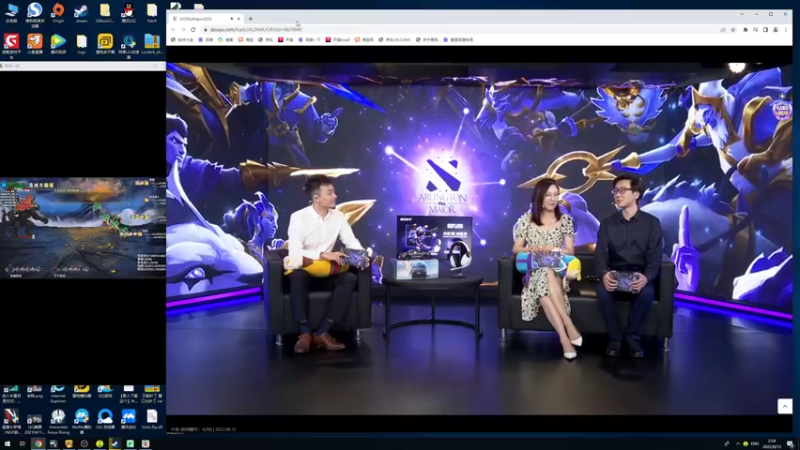Bookmark this page with the star icon
This screenshot has height=450, width=800.
coord(733,30)
